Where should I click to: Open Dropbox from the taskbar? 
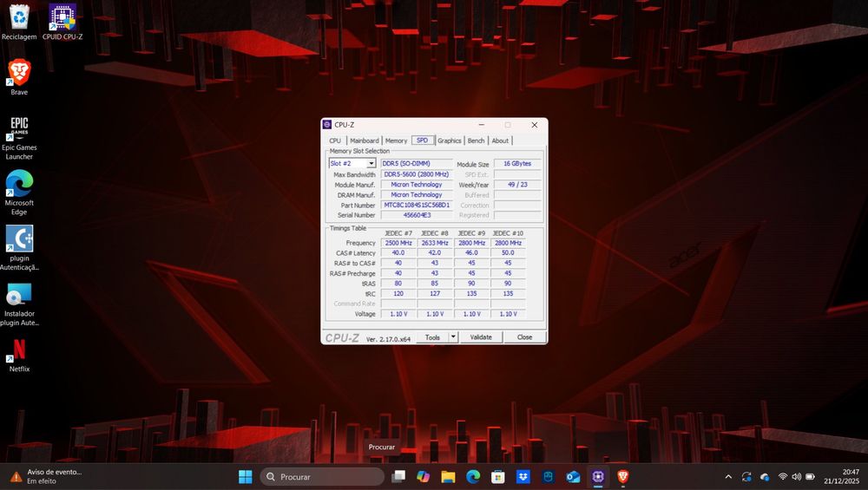coord(523,477)
